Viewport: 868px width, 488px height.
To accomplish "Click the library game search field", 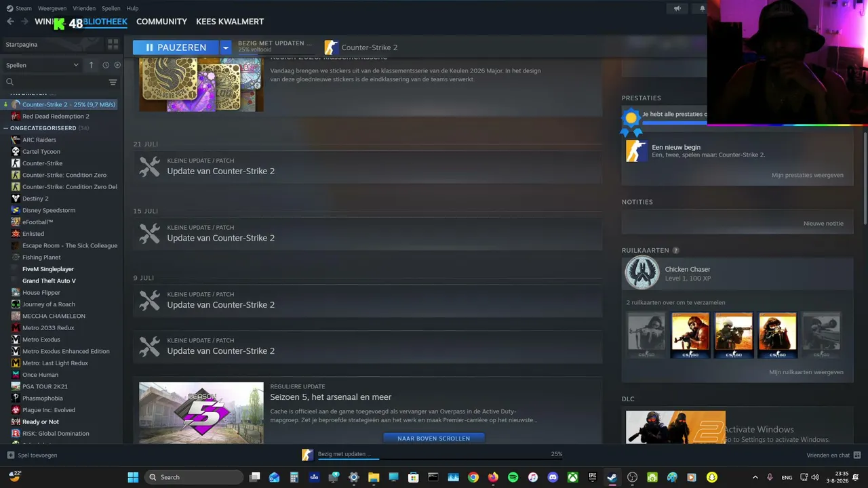I will (x=60, y=82).
